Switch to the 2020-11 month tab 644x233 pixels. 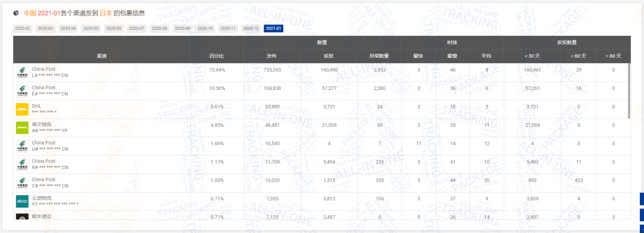[x=228, y=28]
